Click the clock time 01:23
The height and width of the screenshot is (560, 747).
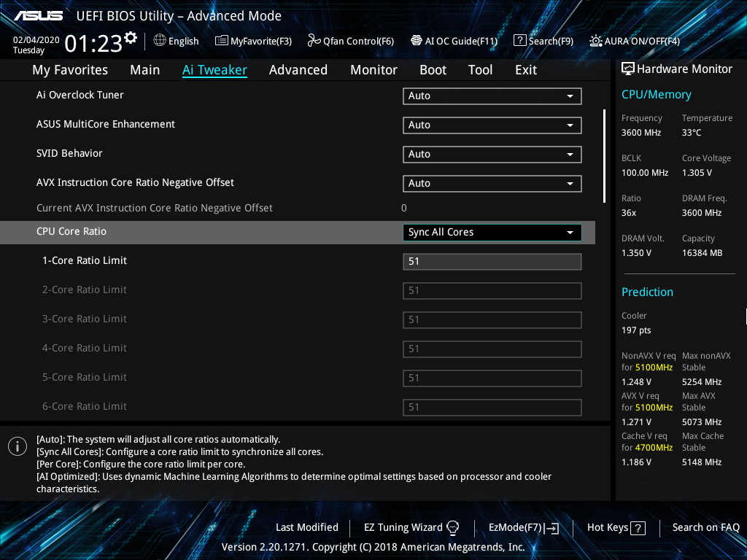pyautogui.click(x=93, y=44)
